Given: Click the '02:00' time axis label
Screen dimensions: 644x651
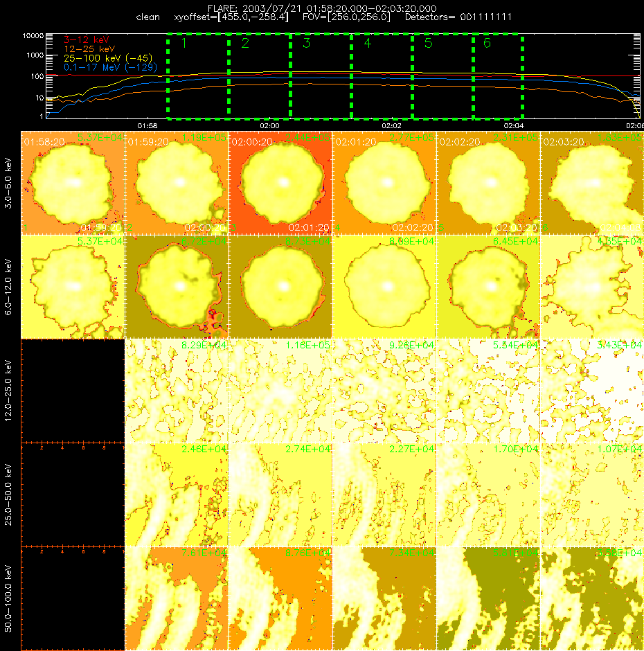Looking at the screenshot, I should pyautogui.click(x=269, y=126).
